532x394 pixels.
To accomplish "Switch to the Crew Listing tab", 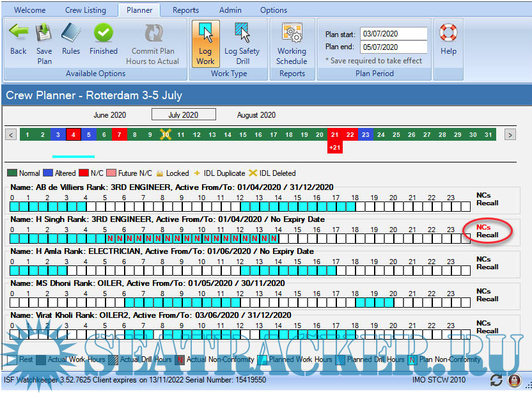I will tap(86, 10).
